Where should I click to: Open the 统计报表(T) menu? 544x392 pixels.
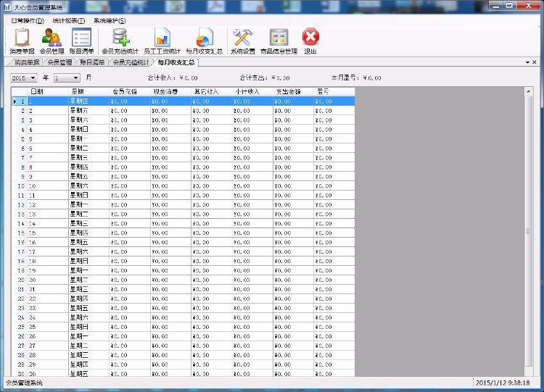(x=69, y=20)
